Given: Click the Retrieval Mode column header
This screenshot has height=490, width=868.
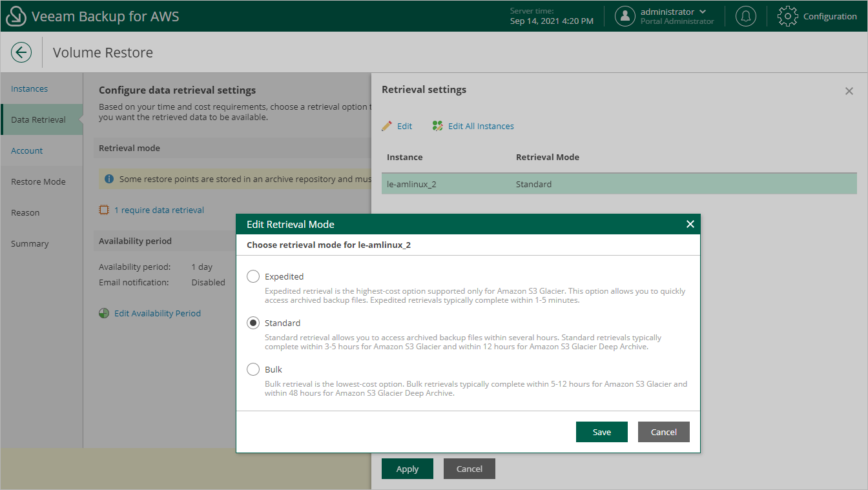Looking at the screenshot, I should 548,157.
